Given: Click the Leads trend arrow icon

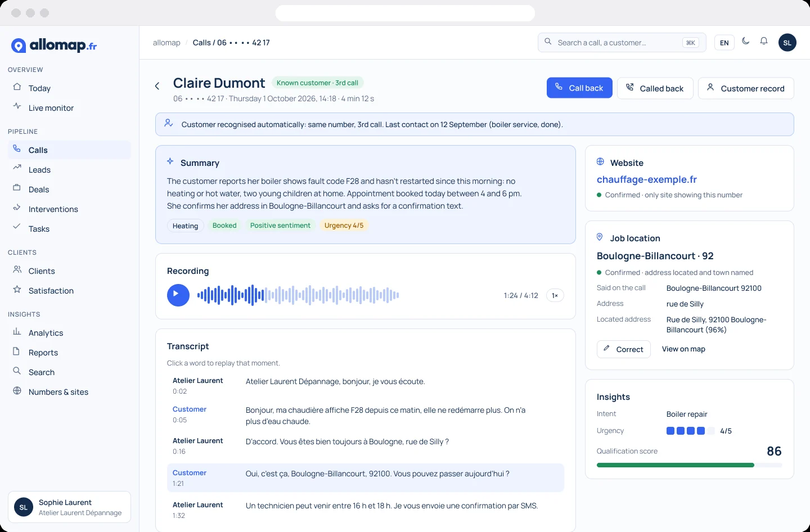Looking at the screenshot, I should pos(17,168).
